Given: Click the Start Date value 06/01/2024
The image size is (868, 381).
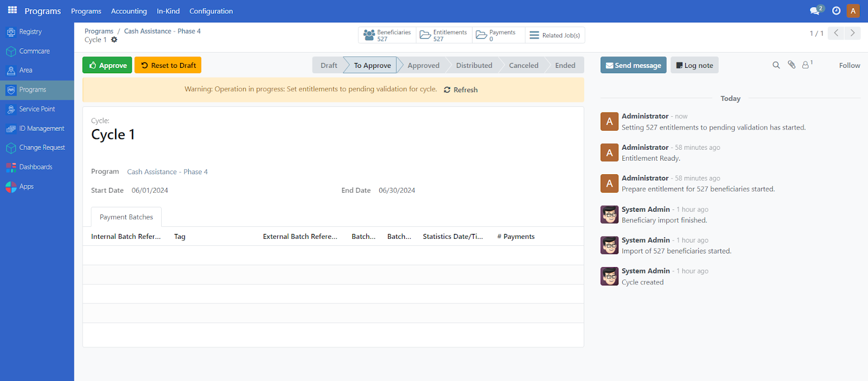Looking at the screenshot, I should (x=150, y=190).
